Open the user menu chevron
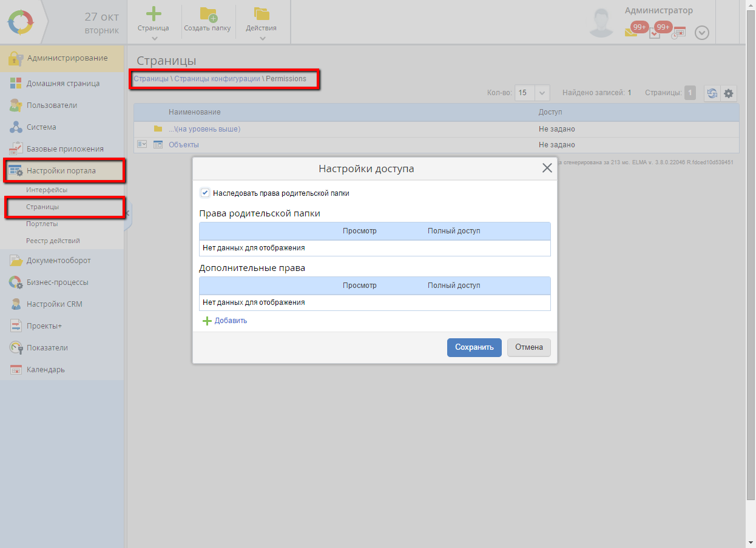Screen dimensions: 756x548 [x=701, y=33]
